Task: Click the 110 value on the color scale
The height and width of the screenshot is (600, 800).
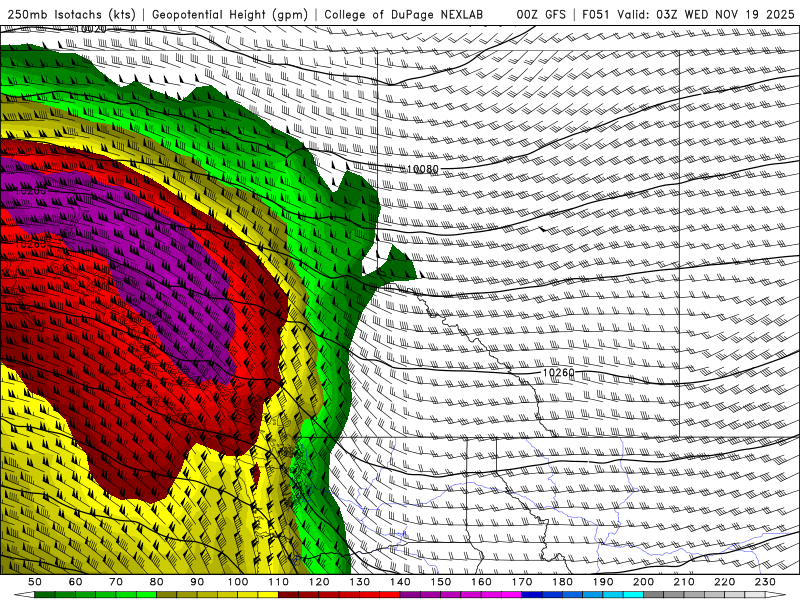Action: pyautogui.click(x=278, y=582)
